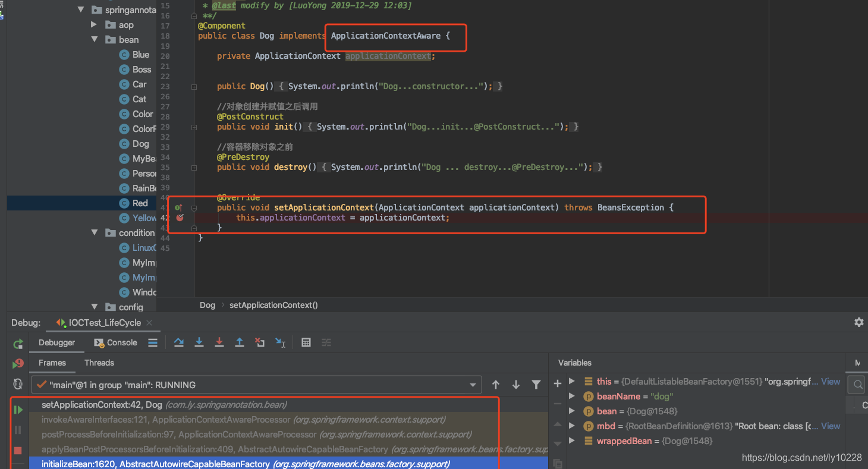Select the Frames tab

click(52, 363)
